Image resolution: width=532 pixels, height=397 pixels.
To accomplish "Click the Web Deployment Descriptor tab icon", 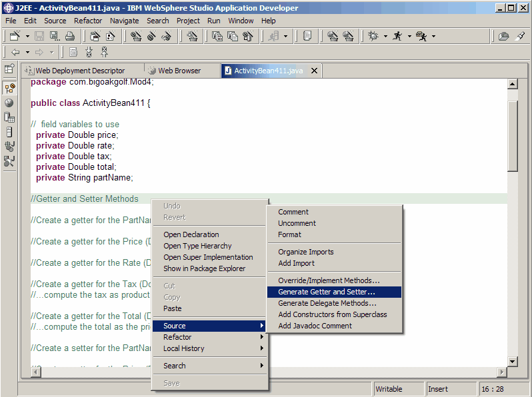I will click(29, 71).
